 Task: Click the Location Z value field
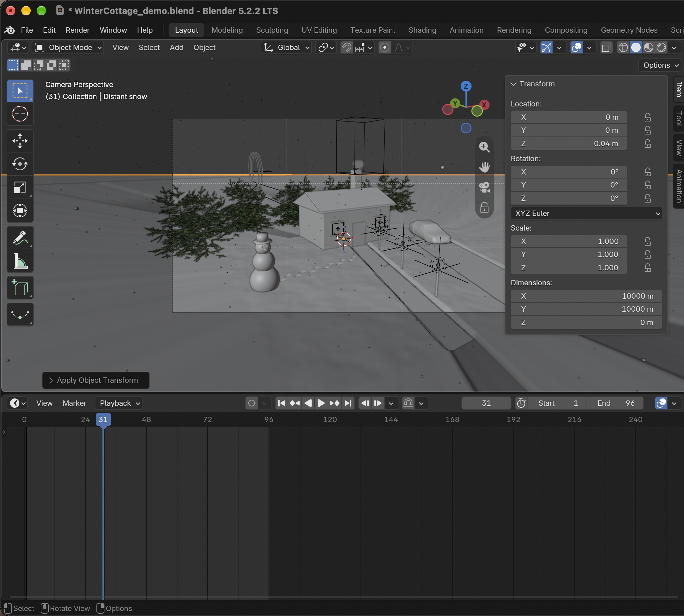(569, 143)
